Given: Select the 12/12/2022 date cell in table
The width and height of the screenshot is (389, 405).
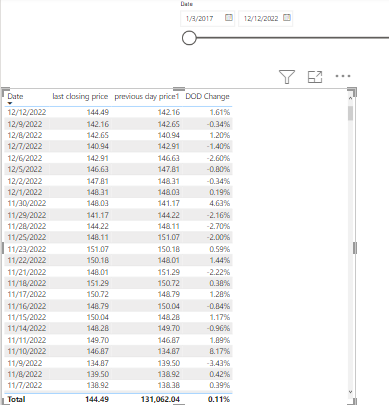Looking at the screenshot, I should click(x=27, y=112).
